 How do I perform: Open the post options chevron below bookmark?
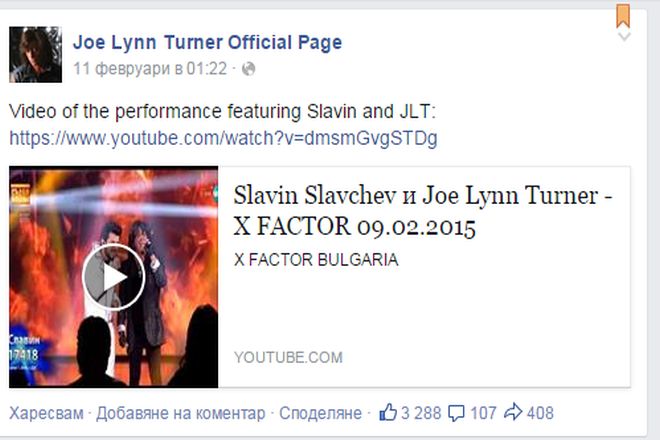click(x=624, y=37)
